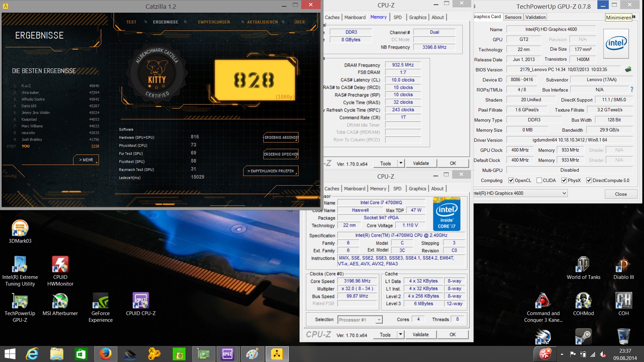Screen dimensions: 644x362
Task: Open the Diablo III desktop icon
Action: tap(624, 268)
